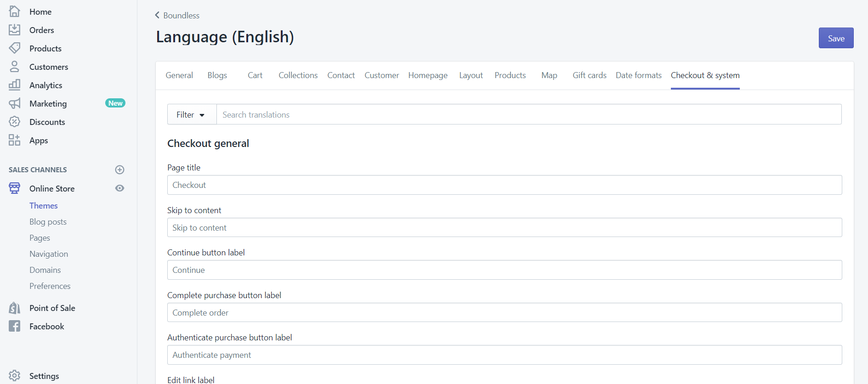Click the Search translations field
This screenshot has width=868, height=384.
tap(528, 114)
